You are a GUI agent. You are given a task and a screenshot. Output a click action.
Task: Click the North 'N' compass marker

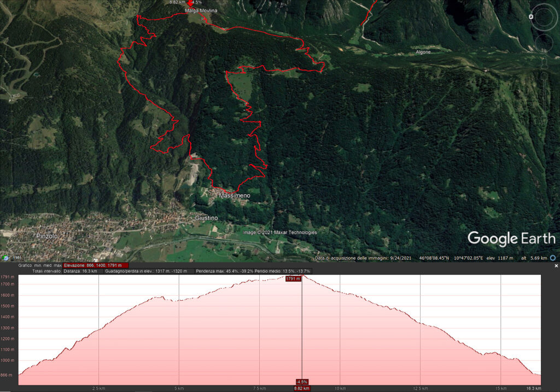pos(531,17)
